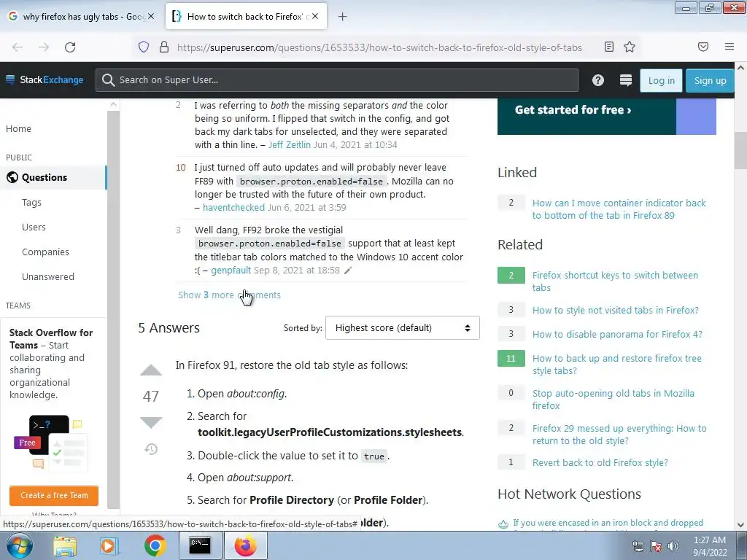The width and height of the screenshot is (747, 560).
Task: Open 'How to style not visited tabs in Firefox?'
Action: pyautogui.click(x=616, y=310)
